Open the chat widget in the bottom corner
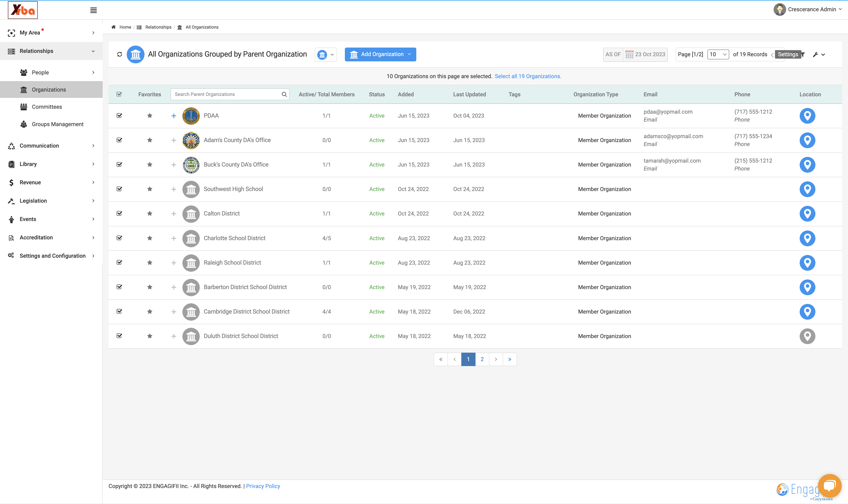Viewport: 848px width, 504px height. pyautogui.click(x=830, y=485)
